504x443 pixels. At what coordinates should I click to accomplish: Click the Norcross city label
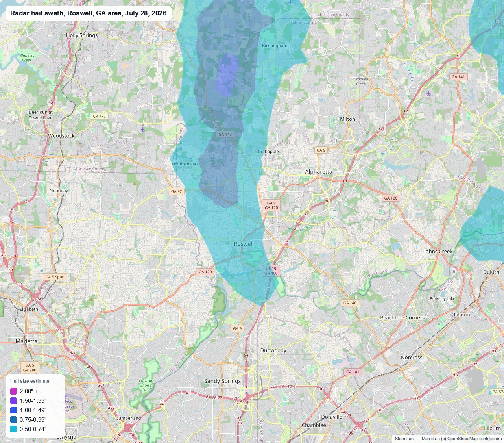point(412,358)
